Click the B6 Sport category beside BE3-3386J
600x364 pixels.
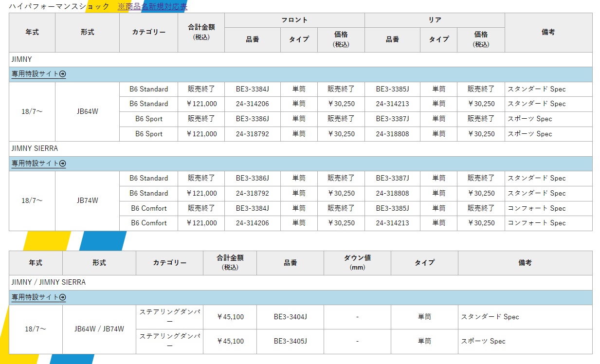pyautogui.click(x=149, y=119)
